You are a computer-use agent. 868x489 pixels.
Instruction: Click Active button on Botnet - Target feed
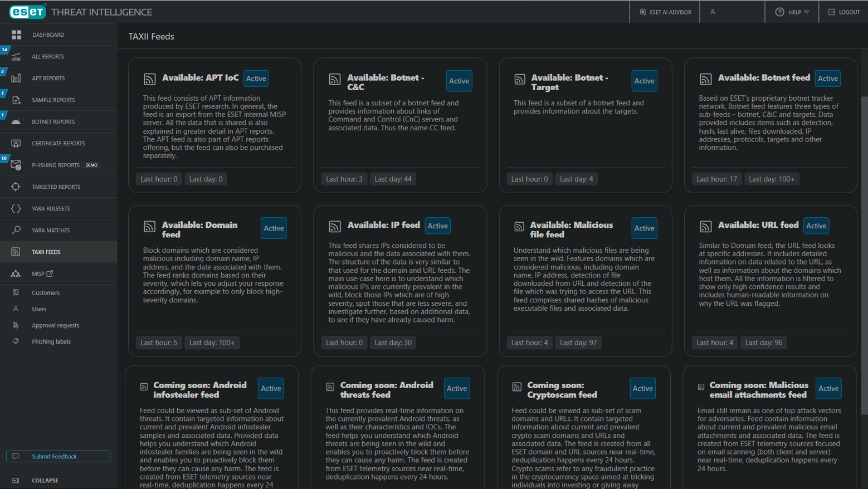click(644, 81)
